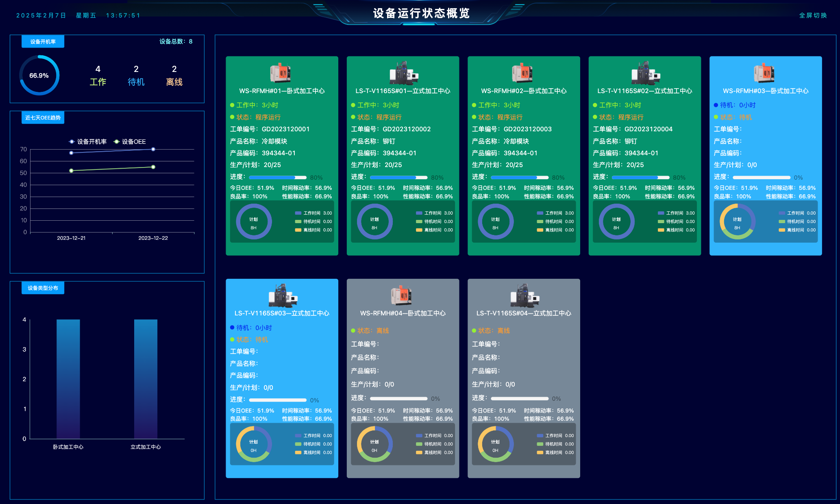Click LS-T-V1165S#02 vertical machine icon

(645, 73)
